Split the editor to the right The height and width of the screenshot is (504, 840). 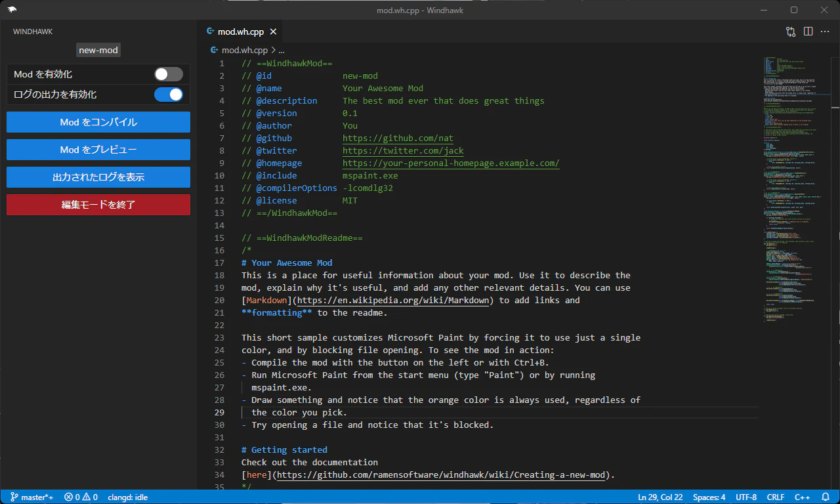808,31
